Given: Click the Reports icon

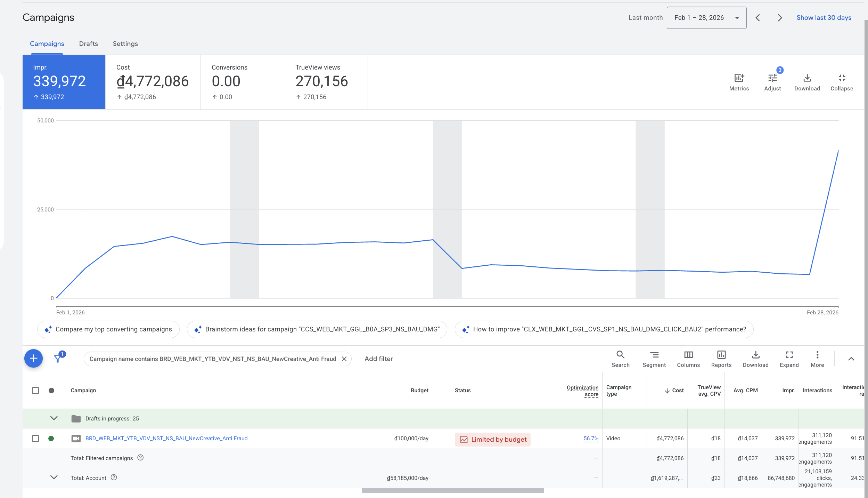Looking at the screenshot, I should pos(721,355).
